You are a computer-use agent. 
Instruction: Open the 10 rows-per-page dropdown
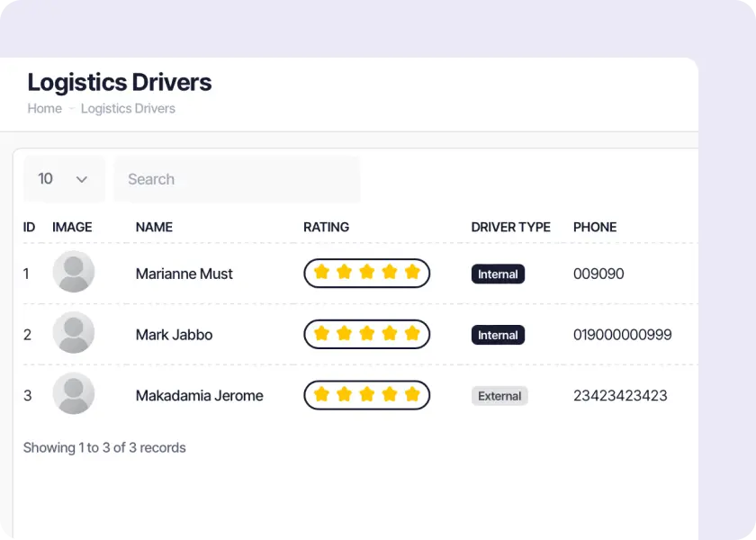point(64,179)
